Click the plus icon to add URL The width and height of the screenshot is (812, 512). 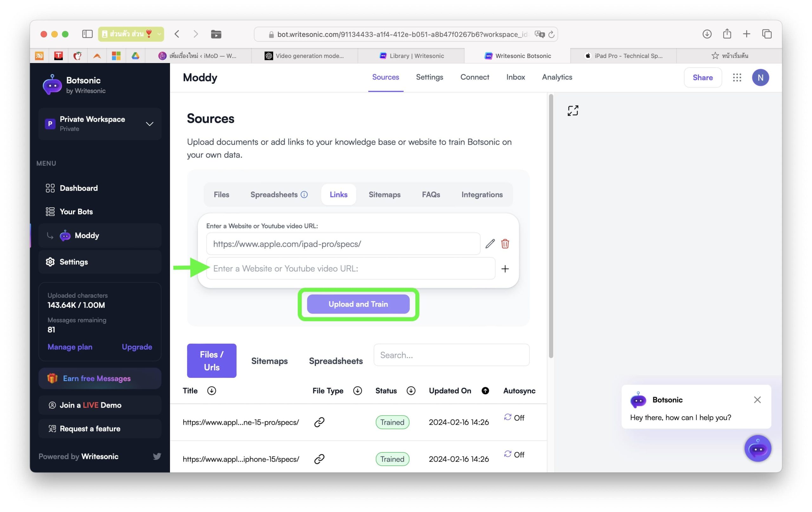coord(505,269)
